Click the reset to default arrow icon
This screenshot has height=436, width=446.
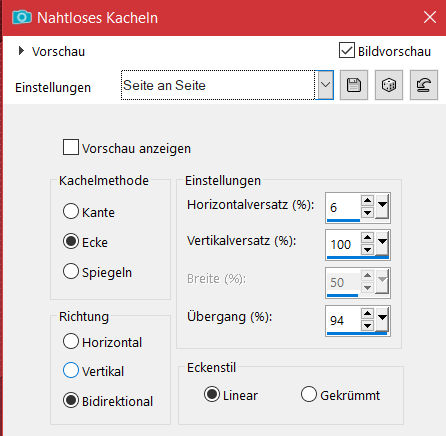click(424, 85)
